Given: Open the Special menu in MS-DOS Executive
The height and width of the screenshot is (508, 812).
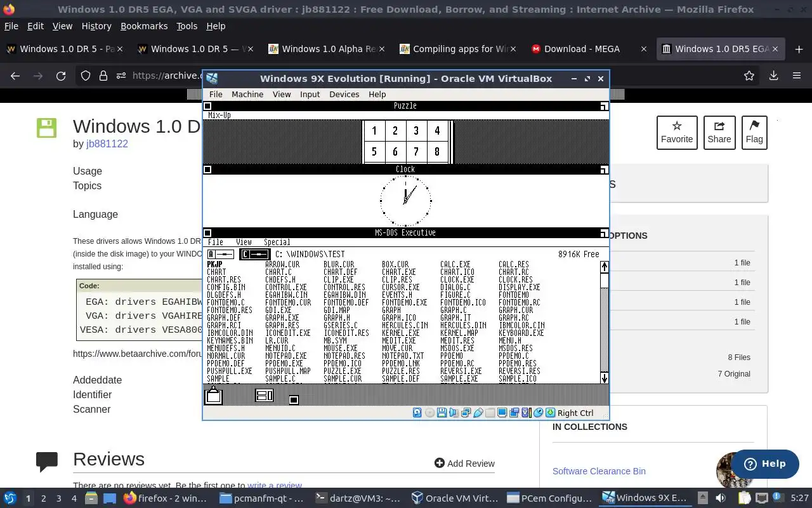Looking at the screenshot, I should [x=277, y=242].
